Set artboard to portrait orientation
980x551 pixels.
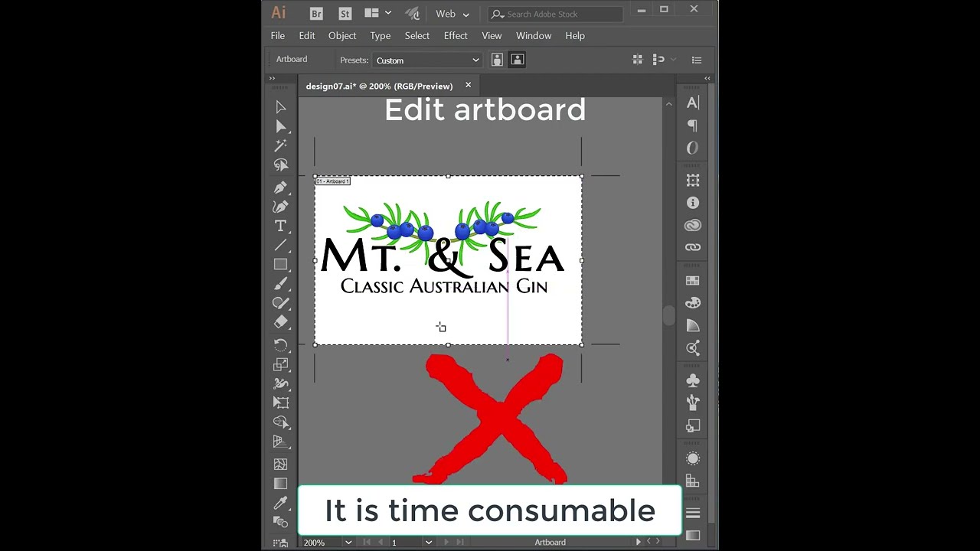[497, 60]
